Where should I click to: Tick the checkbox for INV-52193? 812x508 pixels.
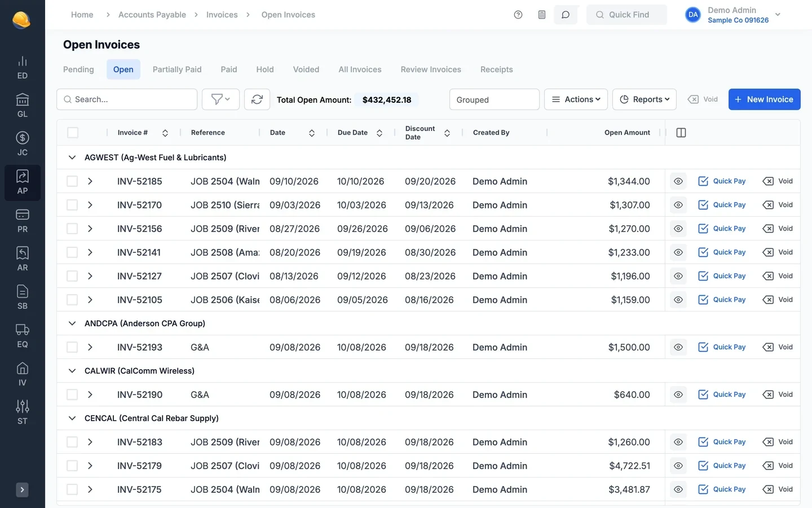tap(72, 347)
